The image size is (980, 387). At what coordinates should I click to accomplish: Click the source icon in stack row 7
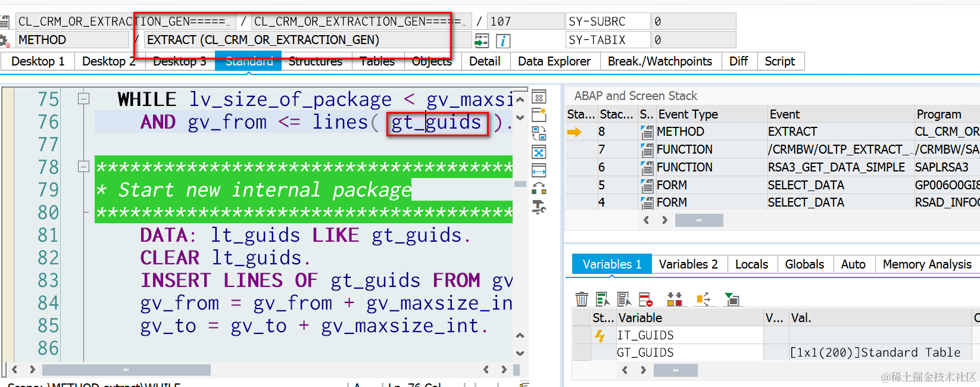tap(647, 150)
